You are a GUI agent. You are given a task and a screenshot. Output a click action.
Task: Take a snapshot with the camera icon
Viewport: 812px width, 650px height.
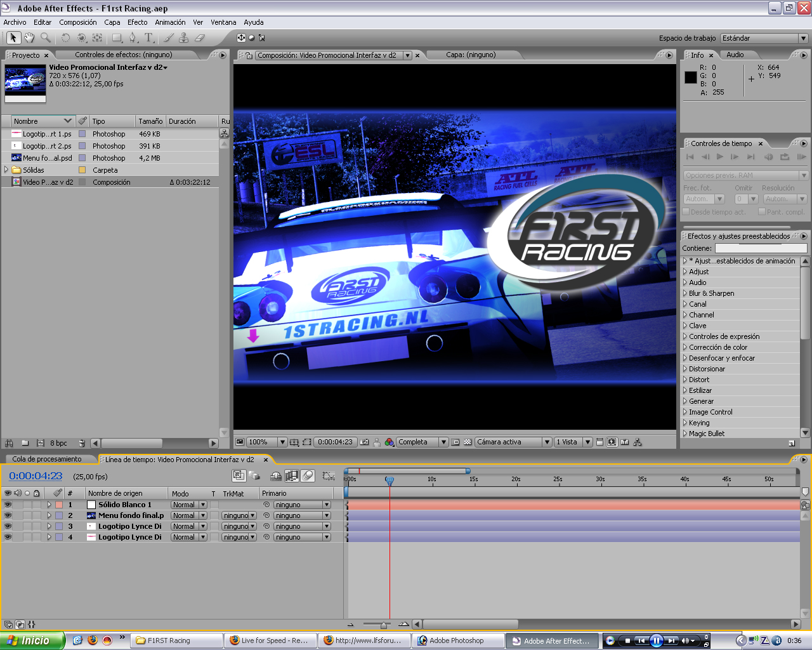365,442
